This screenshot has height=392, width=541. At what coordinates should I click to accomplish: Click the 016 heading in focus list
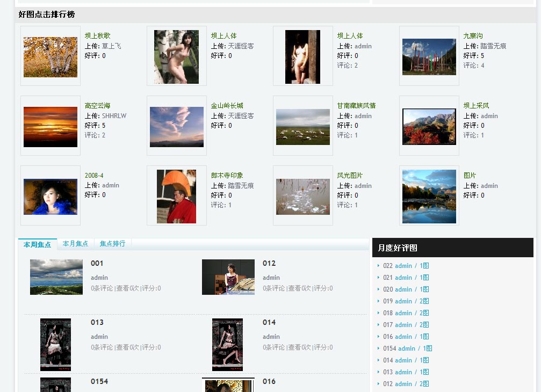coord(269,381)
